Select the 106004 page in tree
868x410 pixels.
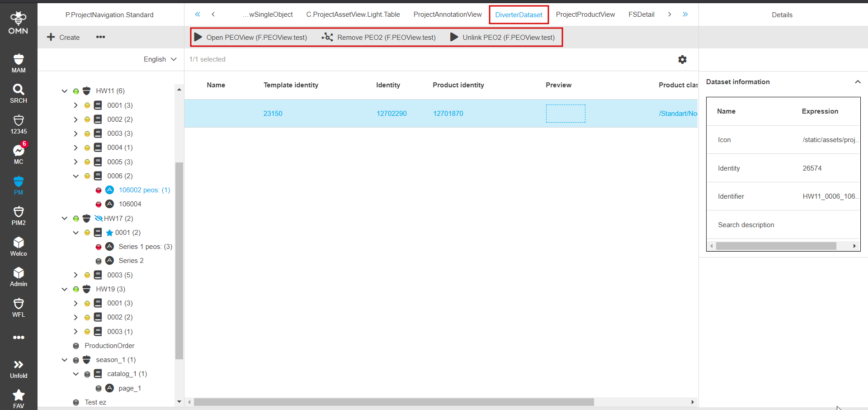(130, 204)
